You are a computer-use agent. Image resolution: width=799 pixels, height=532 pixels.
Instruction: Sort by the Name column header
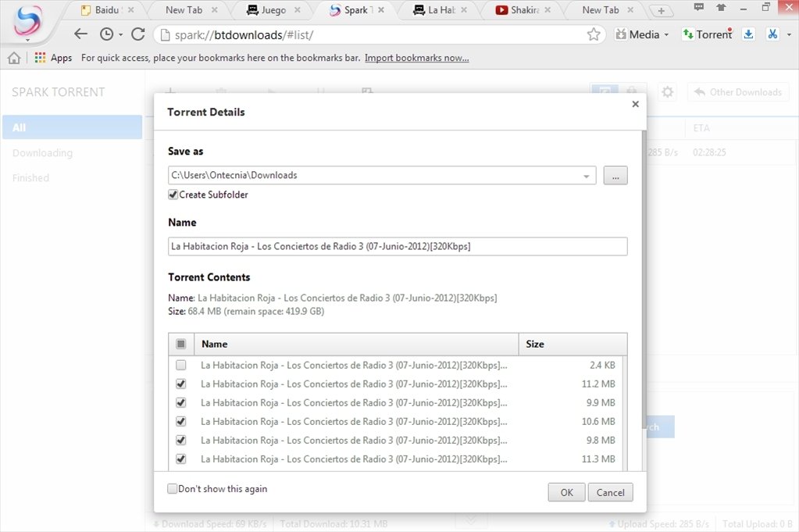[356, 344]
